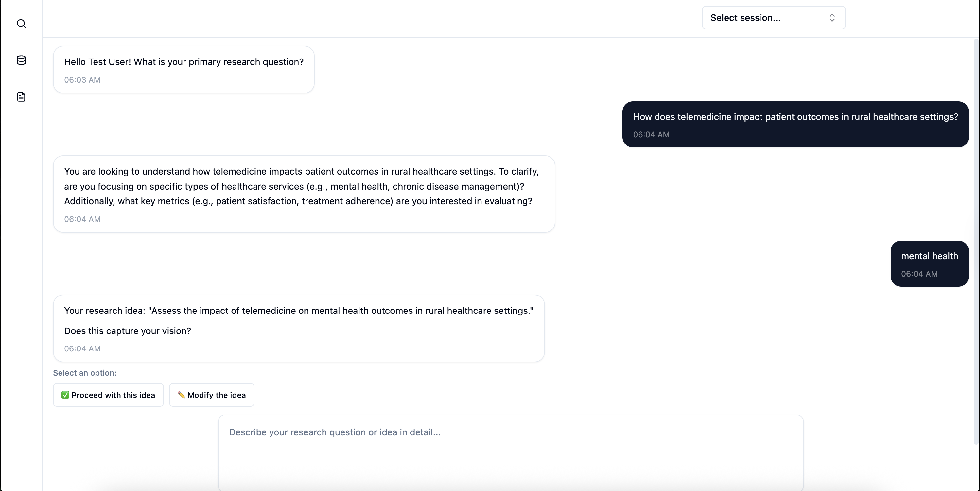Choose Modify the idea
The height and width of the screenshot is (491, 980).
pyautogui.click(x=212, y=395)
